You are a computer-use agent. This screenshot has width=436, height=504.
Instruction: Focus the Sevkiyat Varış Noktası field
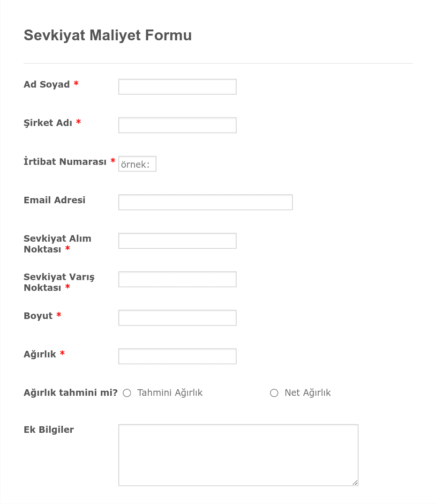click(x=177, y=279)
